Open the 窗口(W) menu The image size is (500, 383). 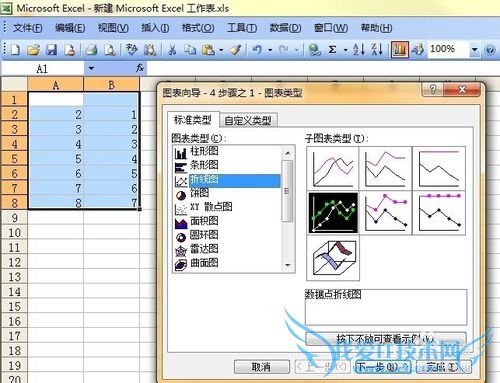tap(331, 28)
